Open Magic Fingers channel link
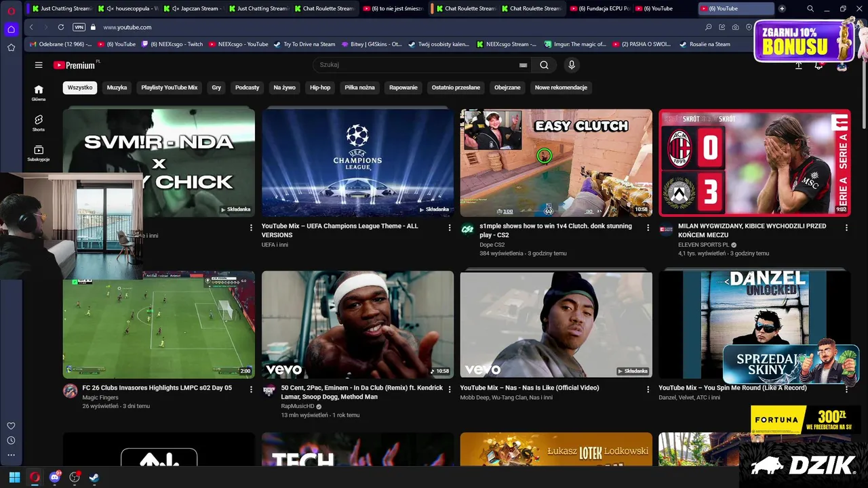The image size is (868, 488). (100, 397)
